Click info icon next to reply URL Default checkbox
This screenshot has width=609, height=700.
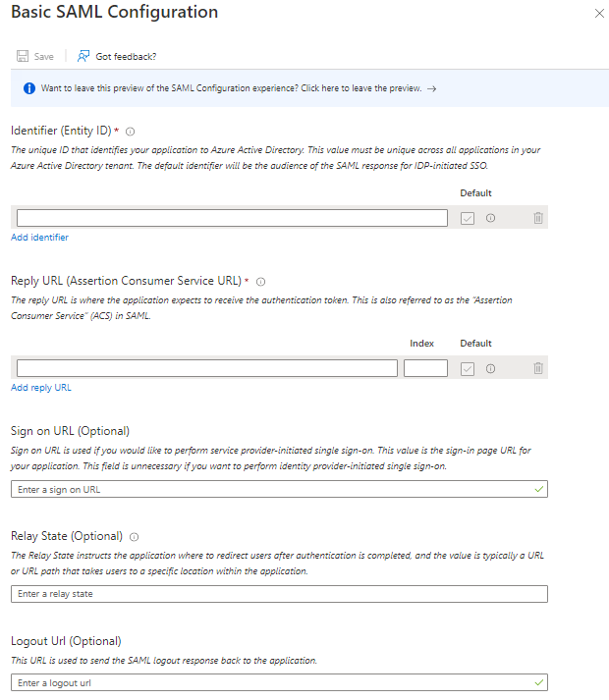[490, 368]
